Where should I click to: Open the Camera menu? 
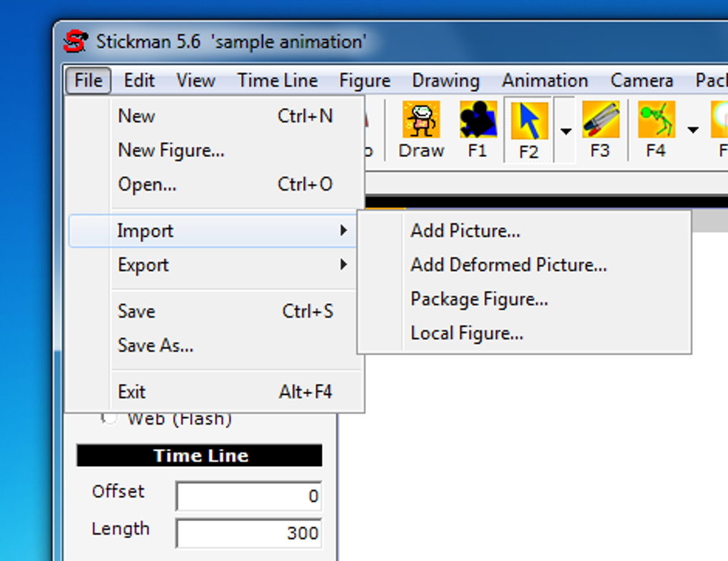(x=642, y=81)
